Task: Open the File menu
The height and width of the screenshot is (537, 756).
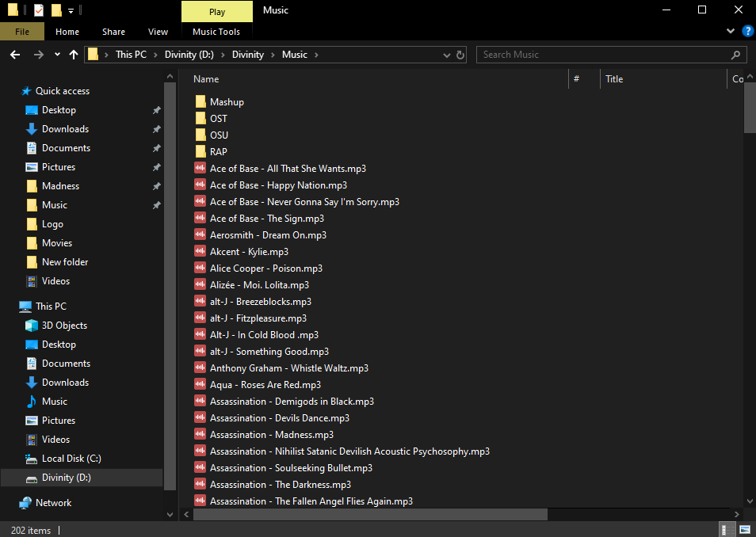Action: 22,32
